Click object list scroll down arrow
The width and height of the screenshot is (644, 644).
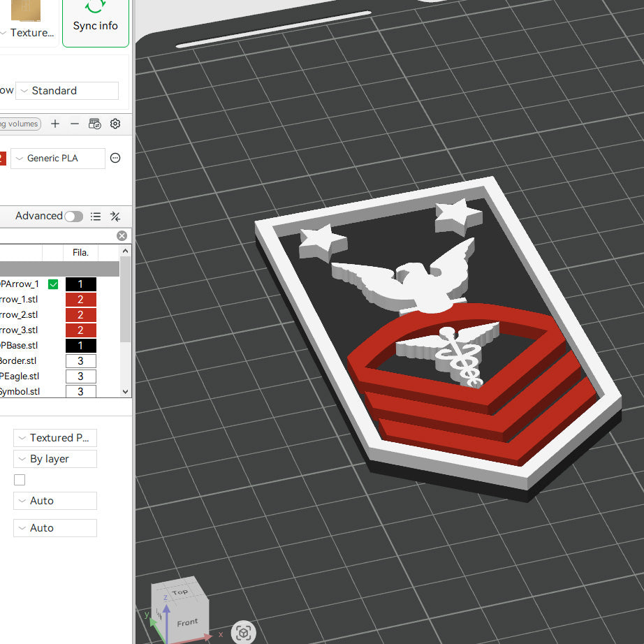pos(125,392)
